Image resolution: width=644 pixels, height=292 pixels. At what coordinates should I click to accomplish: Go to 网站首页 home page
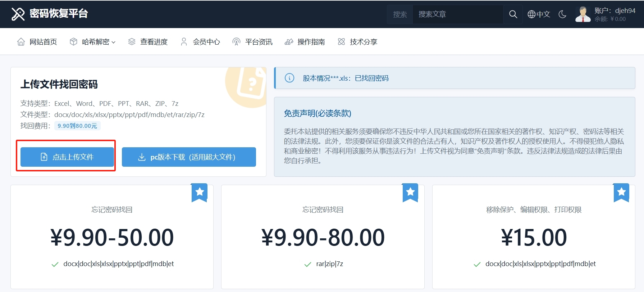pos(37,42)
